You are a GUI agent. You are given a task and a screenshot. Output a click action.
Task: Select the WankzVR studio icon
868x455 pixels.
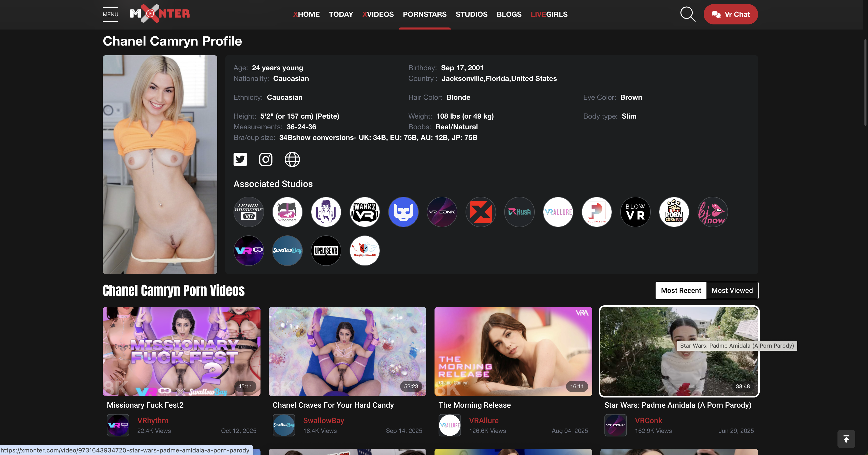click(365, 212)
